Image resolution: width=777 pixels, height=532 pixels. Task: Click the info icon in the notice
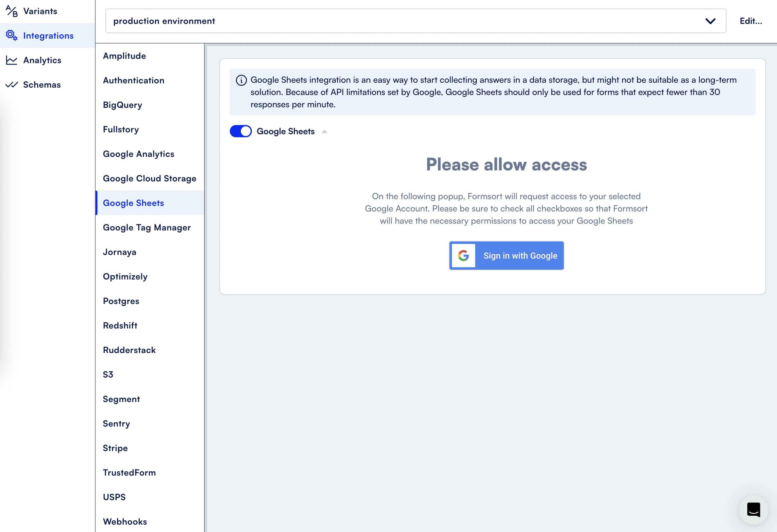241,80
